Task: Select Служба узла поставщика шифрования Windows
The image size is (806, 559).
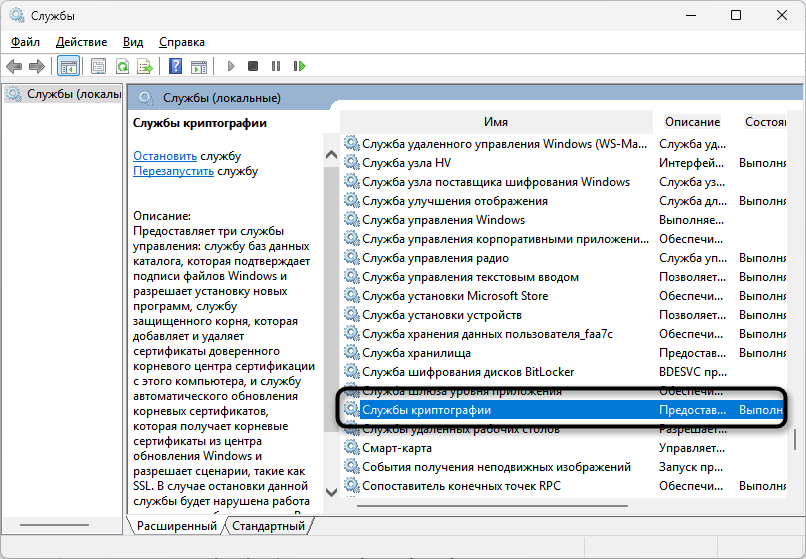Action: pos(496,182)
